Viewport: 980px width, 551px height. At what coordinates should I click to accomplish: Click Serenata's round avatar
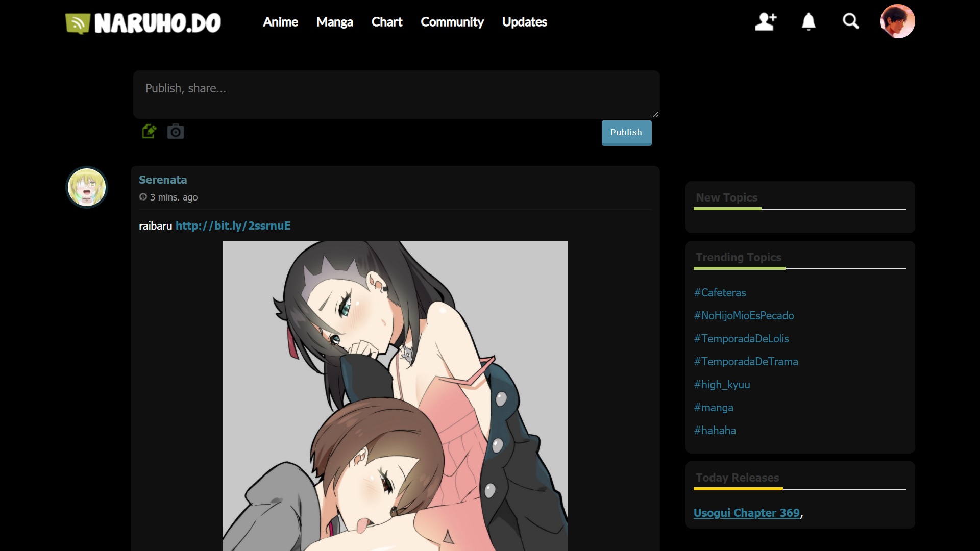87,187
